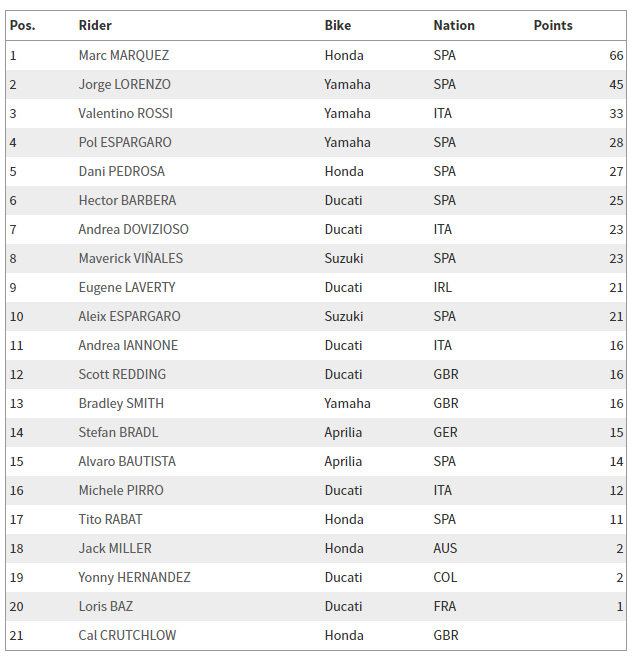Click Scott REDDING rider name
The width and height of the screenshot is (632, 659).
(122, 374)
